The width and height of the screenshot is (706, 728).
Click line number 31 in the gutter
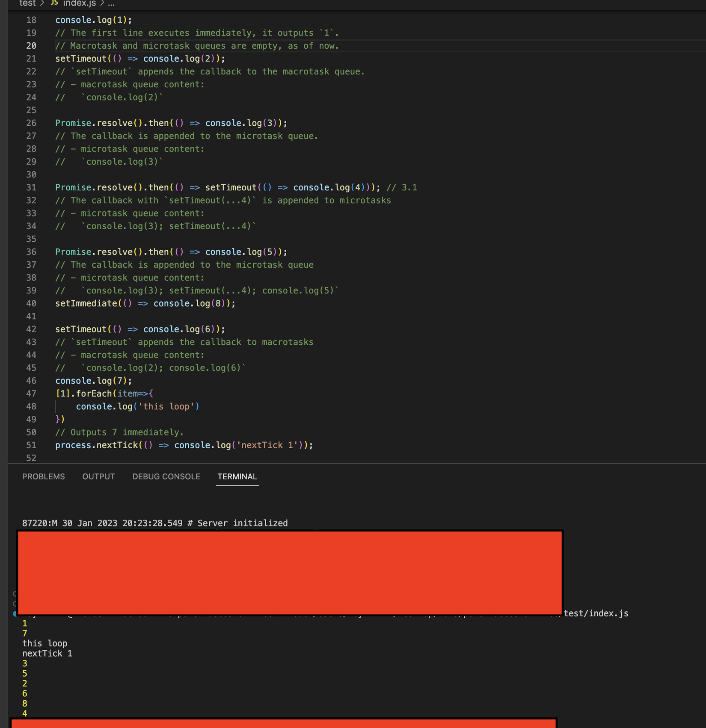31,187
